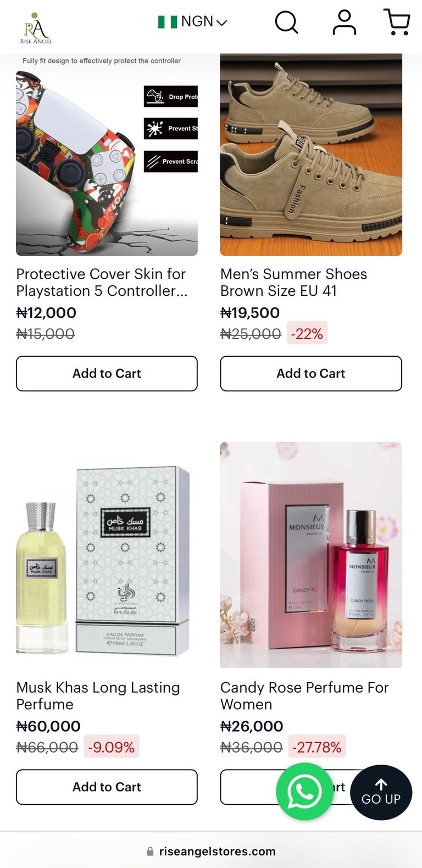This screenshot has width=422, height=868.
Task: View the Musk Khas perfume image
Action: [107, 555]
